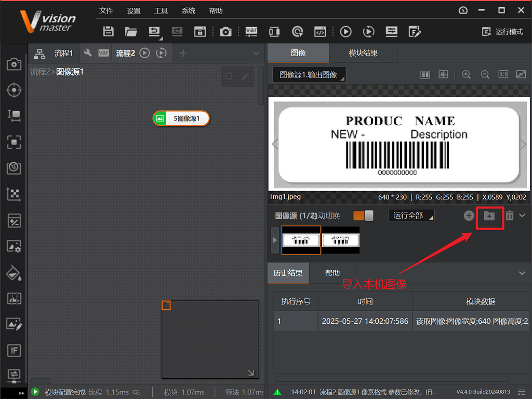Image resolution: width=532 pixels, height=399 pixels.
Task: Click the camera snapshot icon in toolbar
Action: (225, 32)
